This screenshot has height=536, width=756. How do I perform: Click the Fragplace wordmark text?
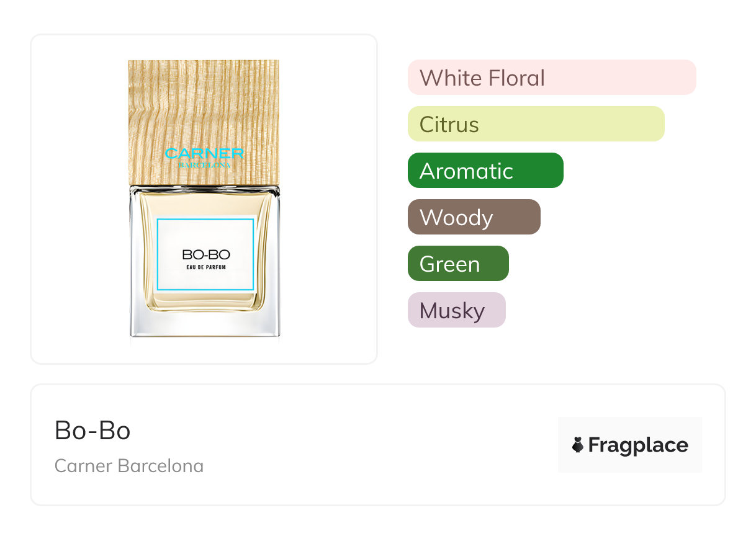tap(638, 445)
